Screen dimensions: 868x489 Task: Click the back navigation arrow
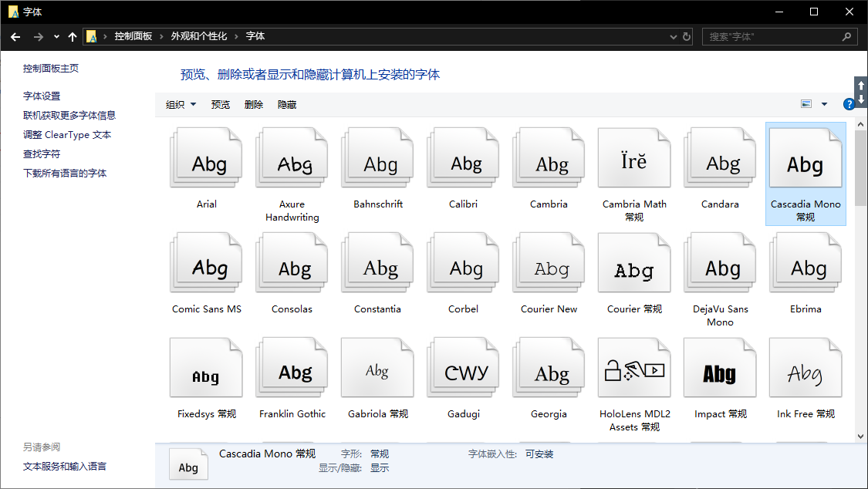tap(15, 36)
